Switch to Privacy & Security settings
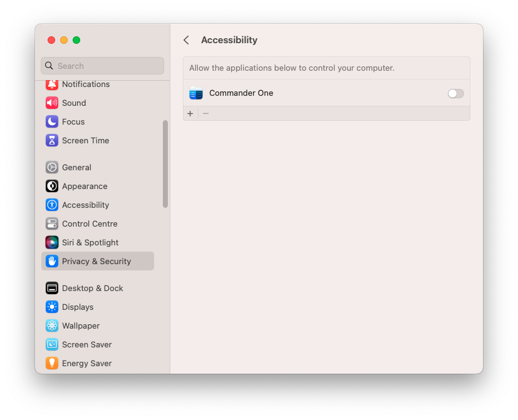Image resolution: width=518 pixels, height=420 pixels. click(x=96, y=261)
